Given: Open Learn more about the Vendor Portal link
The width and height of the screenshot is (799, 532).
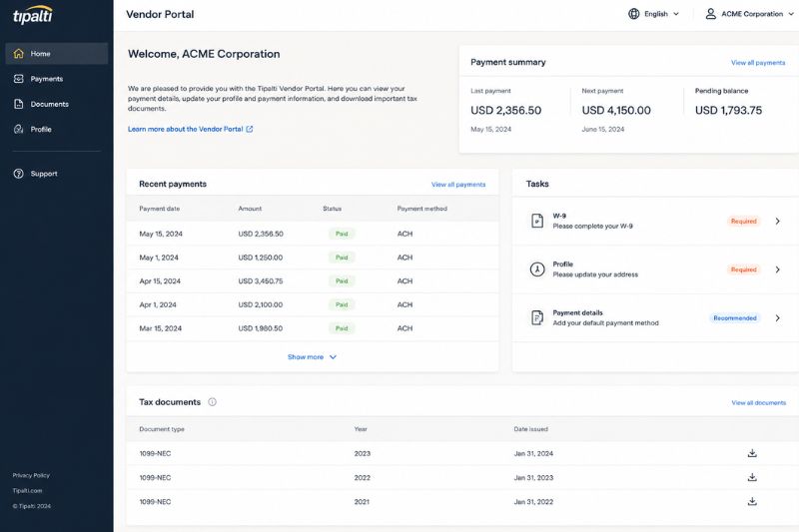Looking at the screenshot, I should 190,130.
